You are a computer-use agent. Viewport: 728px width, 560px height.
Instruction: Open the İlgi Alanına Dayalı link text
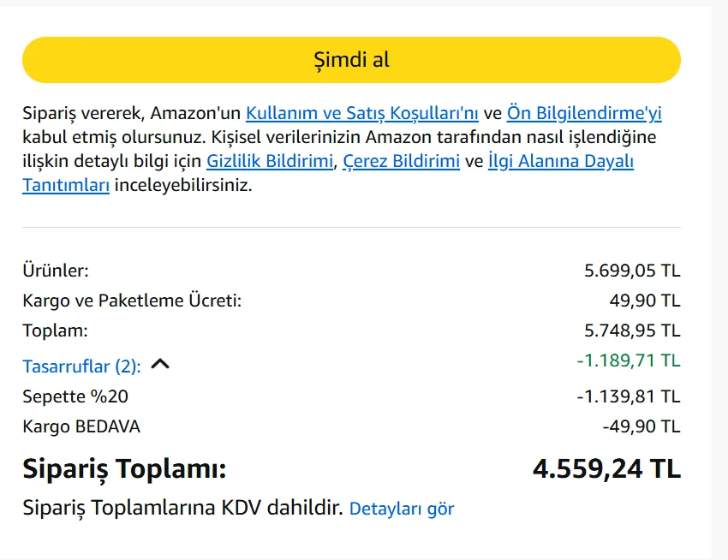560,161
